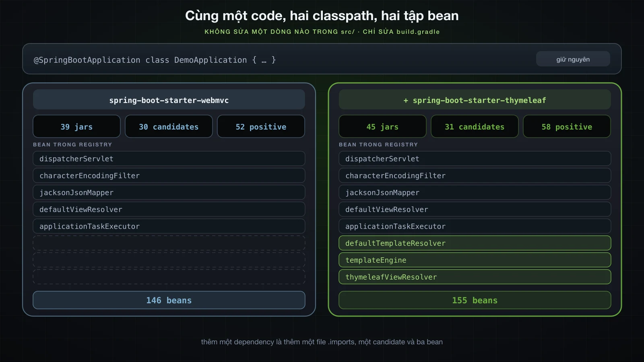This screenshot has width=644, height=362.
Task: Click 'BEAN TRONG REGISTRY' label in thymeleaf panel
Action: 378,144
